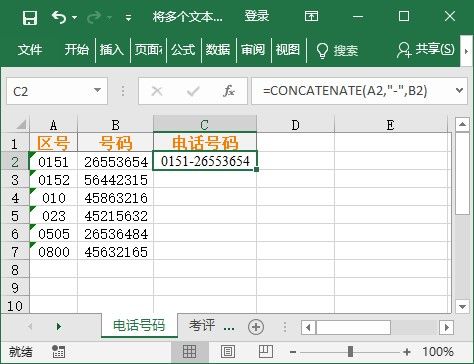Click into the CONCATENATE formula bar
Image resolution: width=474 pixels, height=364 pixels.
(352, 91)
